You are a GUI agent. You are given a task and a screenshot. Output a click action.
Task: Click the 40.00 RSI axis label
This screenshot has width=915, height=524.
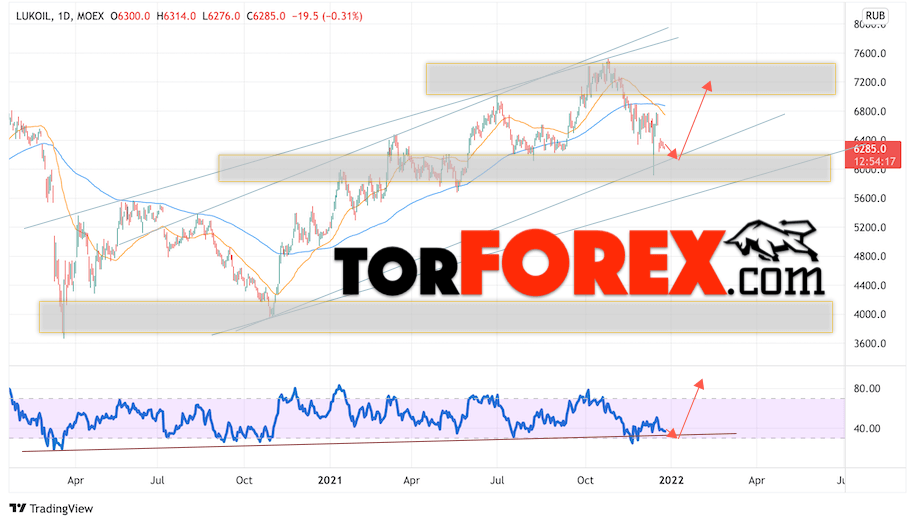867,428
